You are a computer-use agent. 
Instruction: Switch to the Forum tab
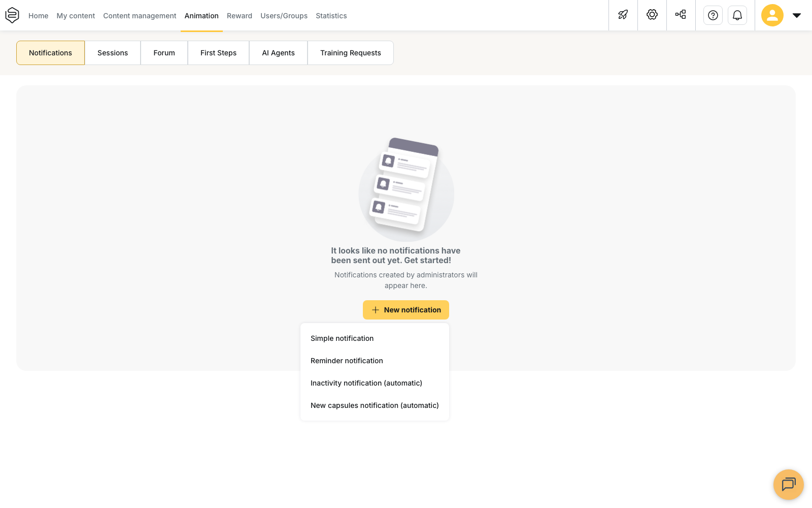164,53
